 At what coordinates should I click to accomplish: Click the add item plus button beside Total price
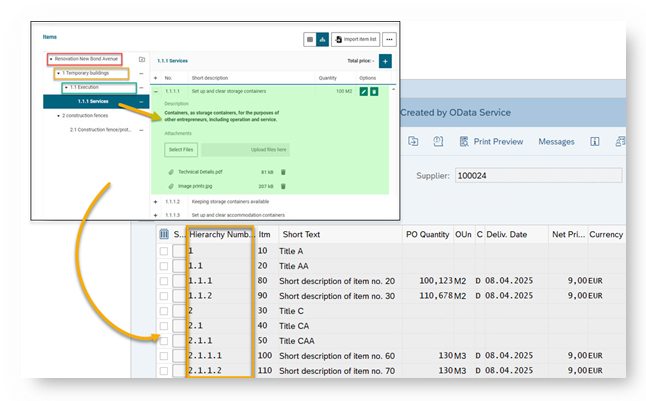click(x=386, y=61)
